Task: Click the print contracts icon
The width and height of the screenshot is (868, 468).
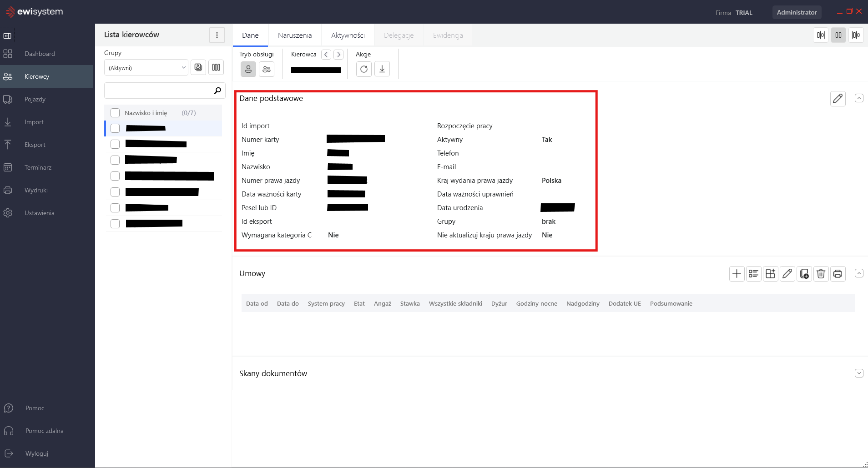Action: [838, 274]
